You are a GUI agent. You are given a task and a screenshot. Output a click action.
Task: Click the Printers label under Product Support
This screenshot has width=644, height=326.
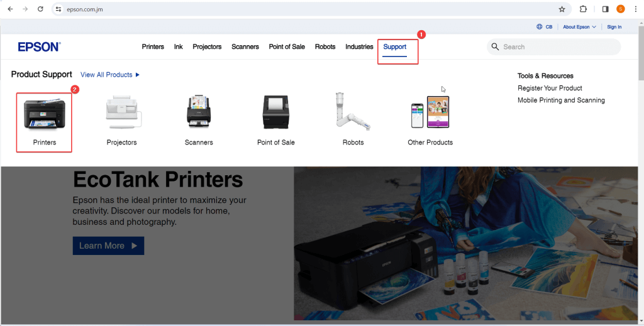45,143
